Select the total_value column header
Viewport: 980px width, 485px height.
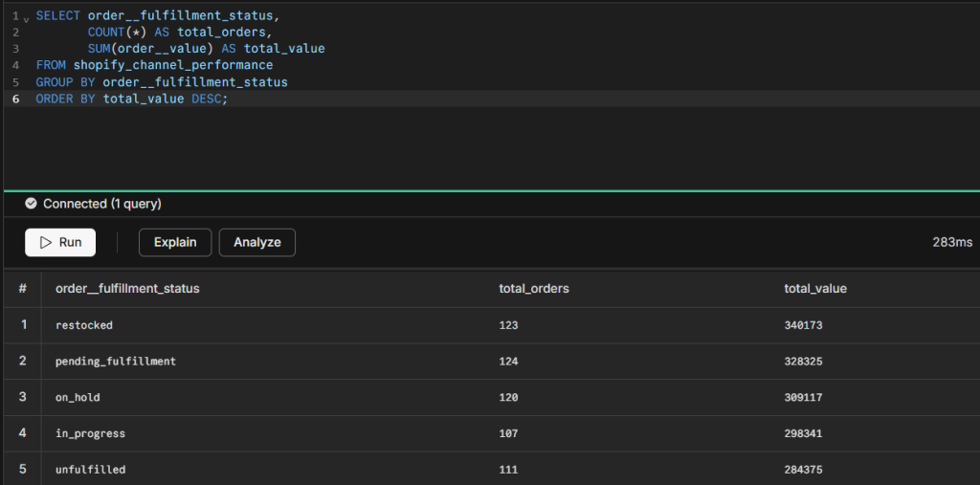[815, 289]
